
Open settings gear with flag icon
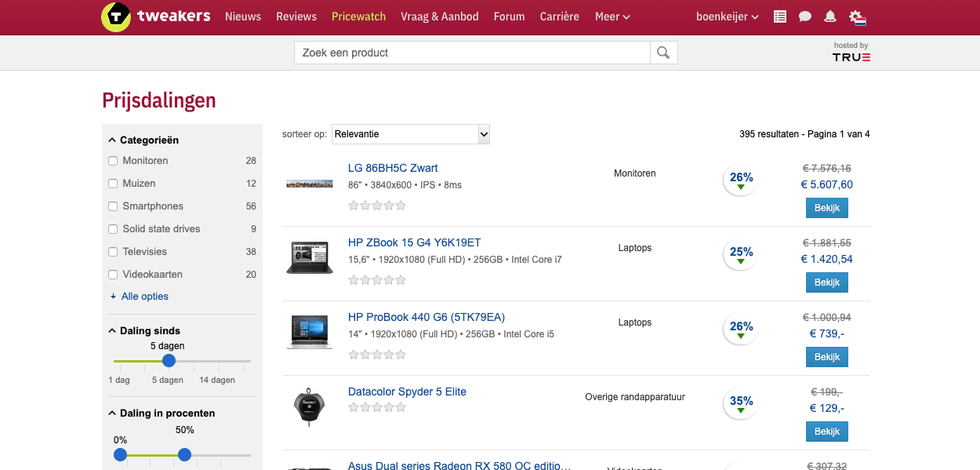pos(858,18)
